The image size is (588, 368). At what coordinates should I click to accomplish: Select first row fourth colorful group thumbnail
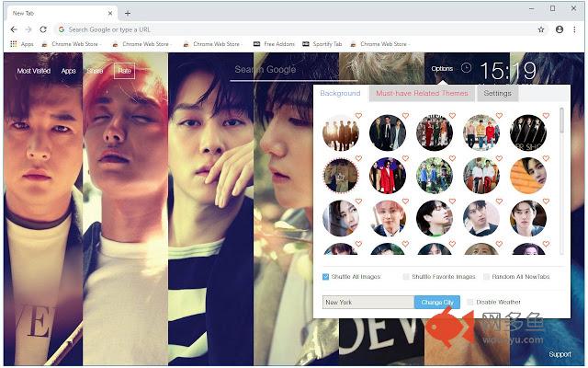coord(481,132)
